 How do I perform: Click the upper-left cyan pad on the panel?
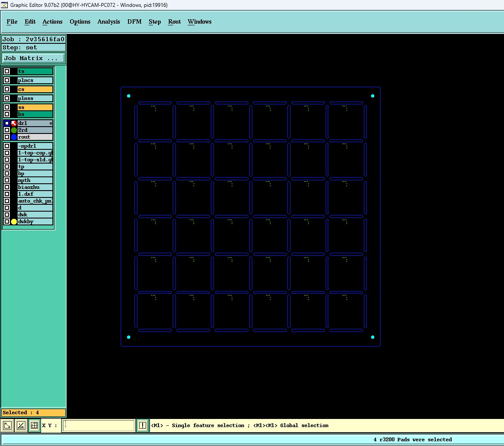128,96
